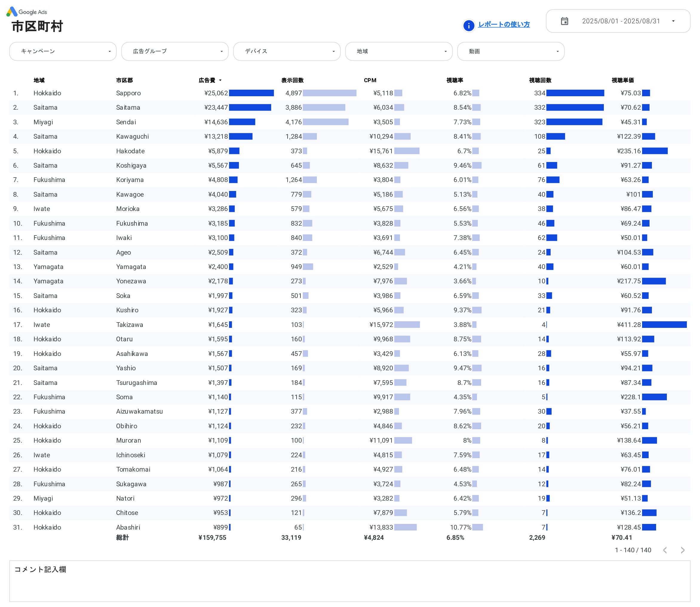The image size is (700, 607).
Task: Click the Google Ads logo
Action: [x=26, y=12]
